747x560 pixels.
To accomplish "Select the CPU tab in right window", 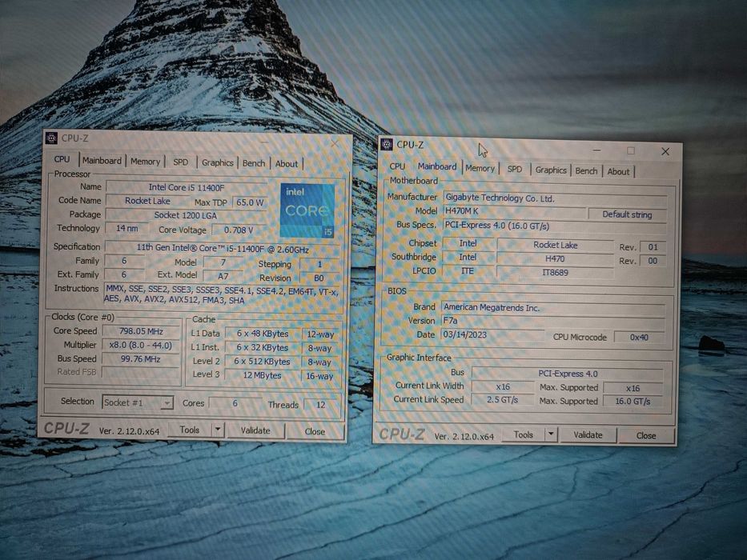I will tap(397, 166).
